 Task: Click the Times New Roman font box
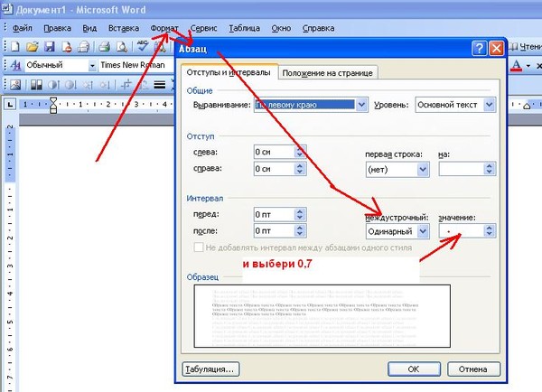coord(136,65)
